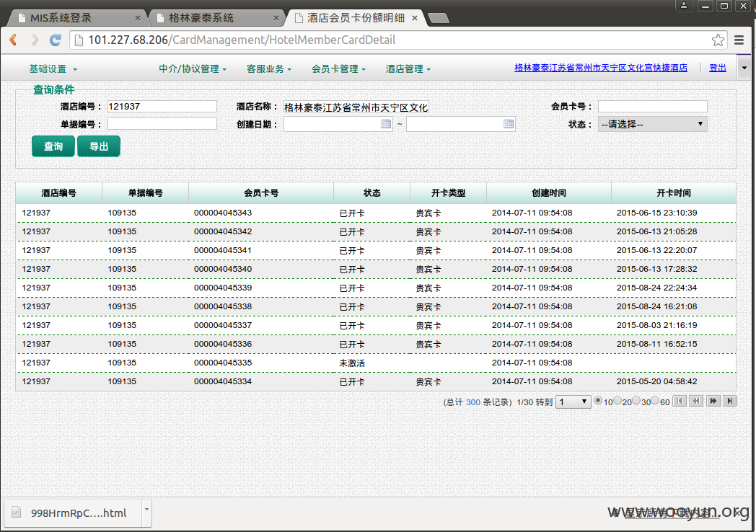Click the 会员卡号 input field
Viewport: 756px width, 532px height.
click(652, 107)
